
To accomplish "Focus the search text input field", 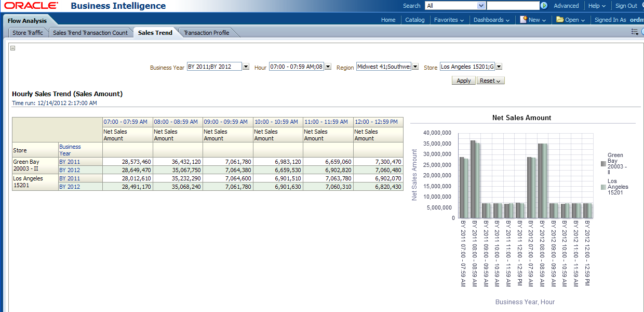I will click(x=513, y=6).
